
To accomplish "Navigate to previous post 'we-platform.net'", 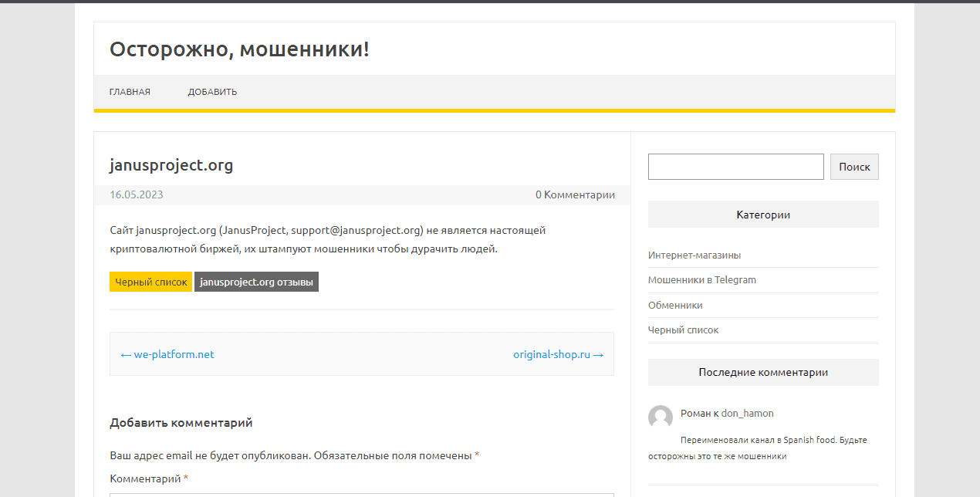I will coord(167,354).
